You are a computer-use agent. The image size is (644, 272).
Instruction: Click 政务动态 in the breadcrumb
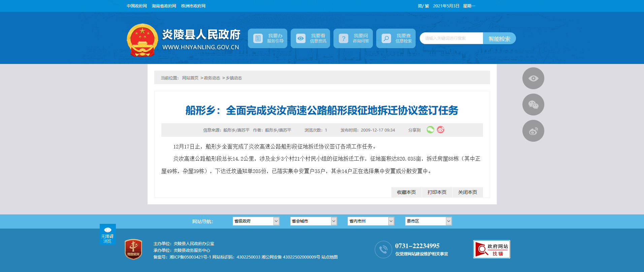(212, 78)
